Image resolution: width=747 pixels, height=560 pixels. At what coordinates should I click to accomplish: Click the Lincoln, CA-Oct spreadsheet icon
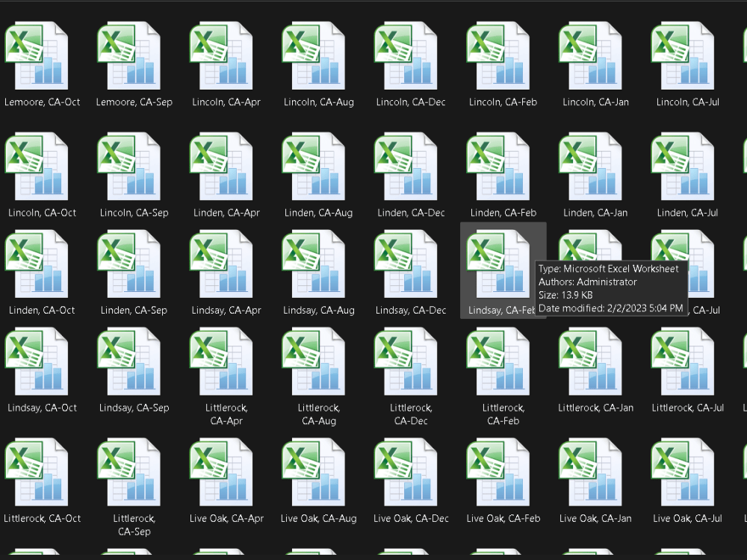tap(37, 167)
